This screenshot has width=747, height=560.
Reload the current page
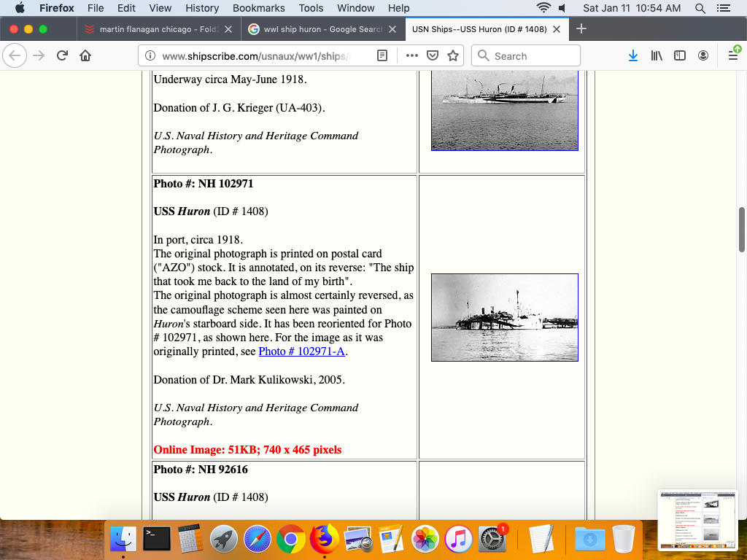(62, 56)
